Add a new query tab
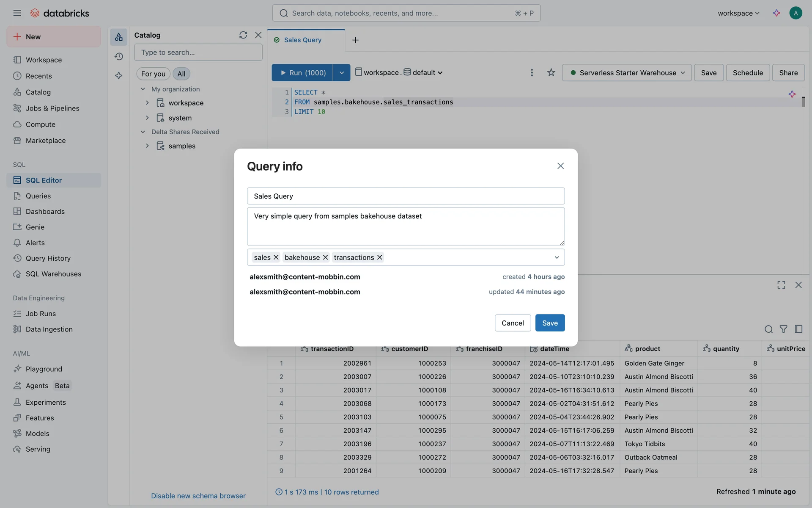This screenshot has width=812, height=508. [x=355, y=40]
